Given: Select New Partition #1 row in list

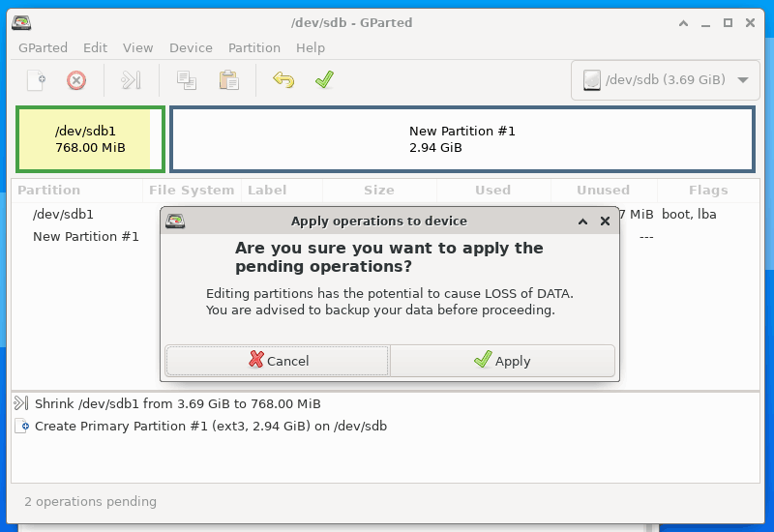Looking at the screenshot, I should 385,236.
